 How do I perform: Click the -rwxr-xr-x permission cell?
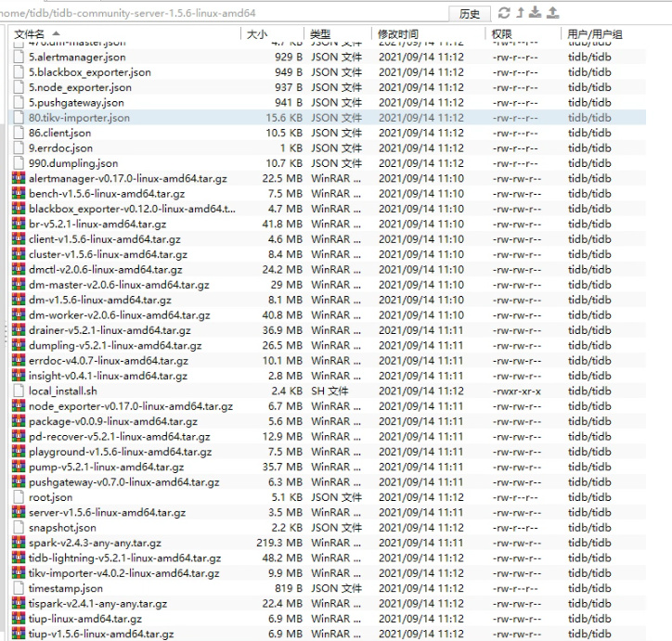[x=516, y=391]
